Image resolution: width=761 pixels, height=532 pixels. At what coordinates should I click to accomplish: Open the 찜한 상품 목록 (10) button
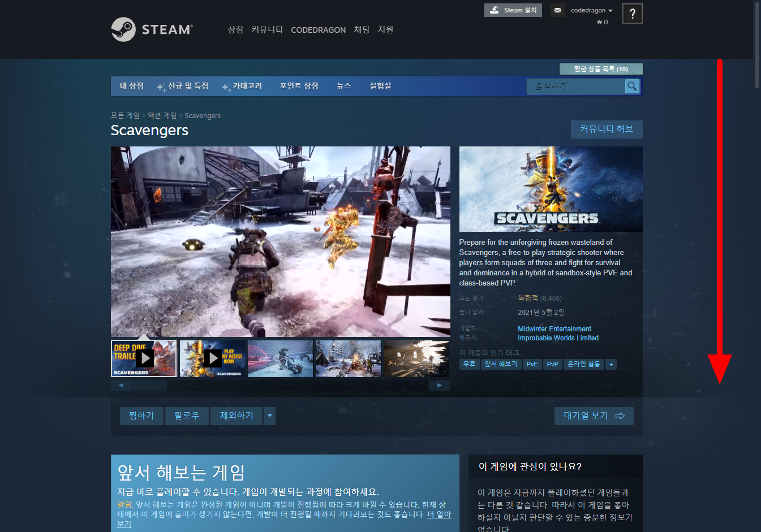click(601, 69)
